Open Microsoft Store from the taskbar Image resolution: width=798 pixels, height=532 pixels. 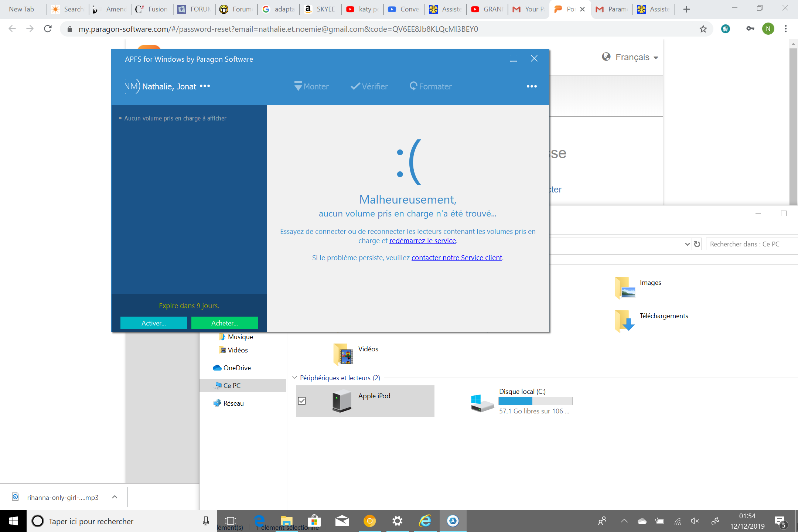314,521
